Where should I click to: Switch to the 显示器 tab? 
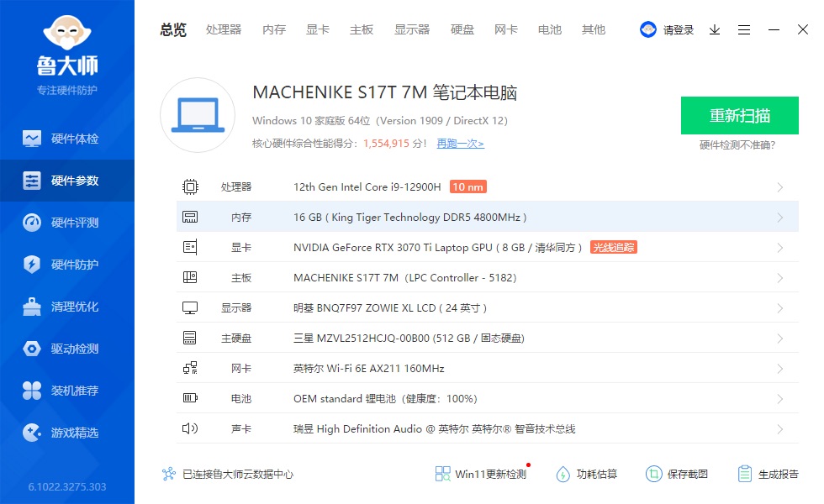pos(412,30)
